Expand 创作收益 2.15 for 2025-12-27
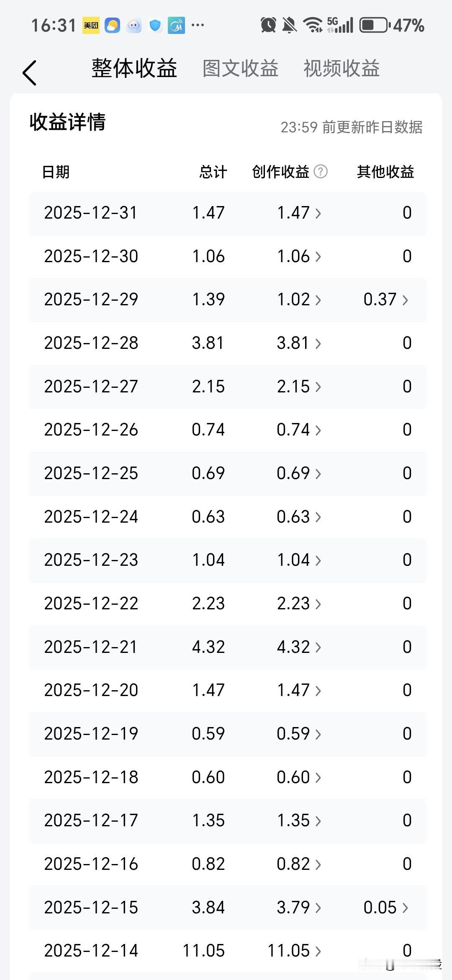The height and width of the screenshot is (980, 452). (x=299, y=387)
